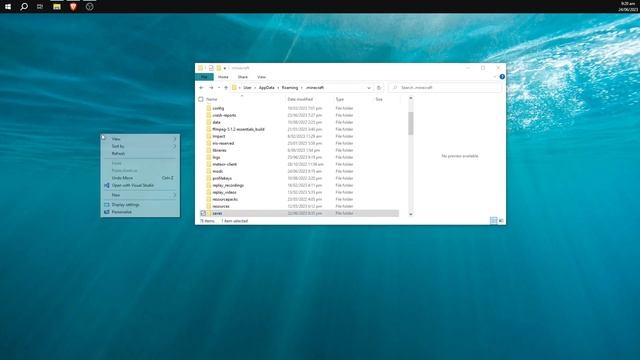Select the resourcepacks folder
The image size is (640, 360).
click(225, 199)
